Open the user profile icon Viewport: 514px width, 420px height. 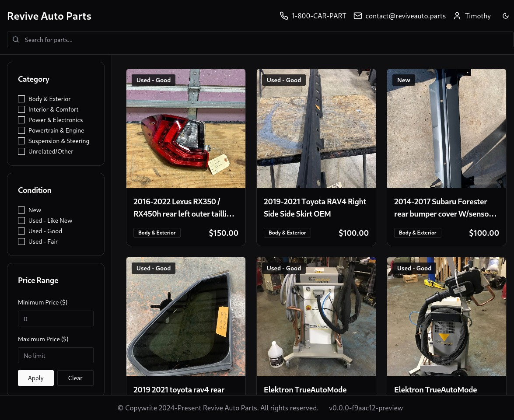(x=457, y=16)
